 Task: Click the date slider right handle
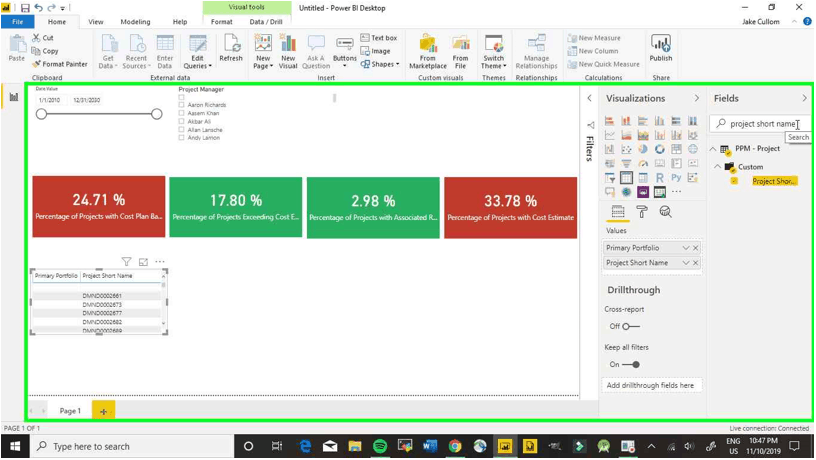click(157, 114)
